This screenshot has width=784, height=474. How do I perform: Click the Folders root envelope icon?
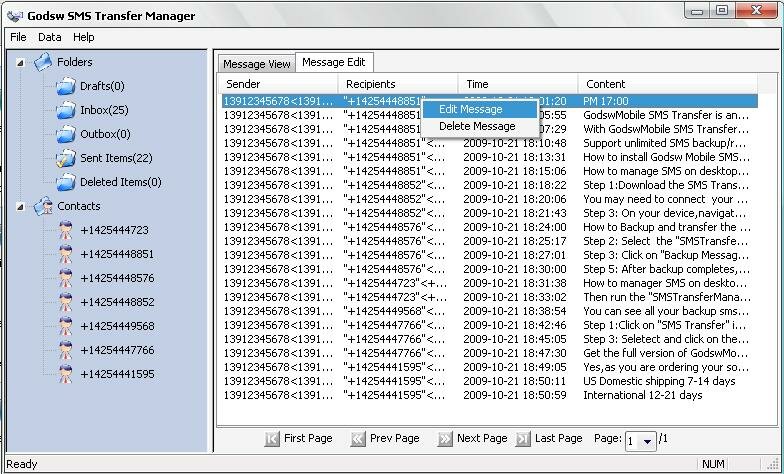tap(43, 62)
